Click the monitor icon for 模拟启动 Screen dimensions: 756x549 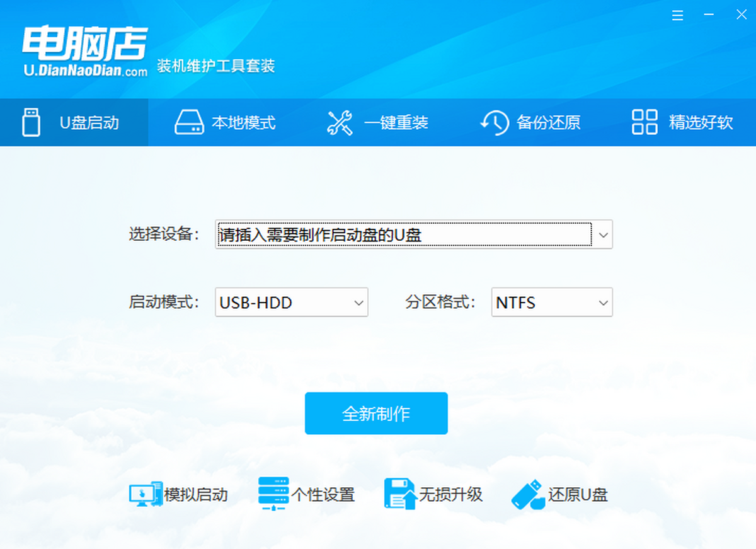pyautogui.click(x=145, y=495)
